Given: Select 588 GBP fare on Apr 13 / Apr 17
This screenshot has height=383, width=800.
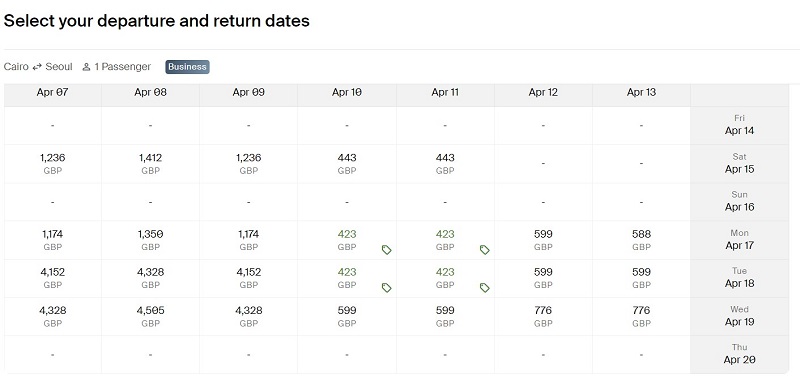Looking at the screenshot, I should pos(641,240).
